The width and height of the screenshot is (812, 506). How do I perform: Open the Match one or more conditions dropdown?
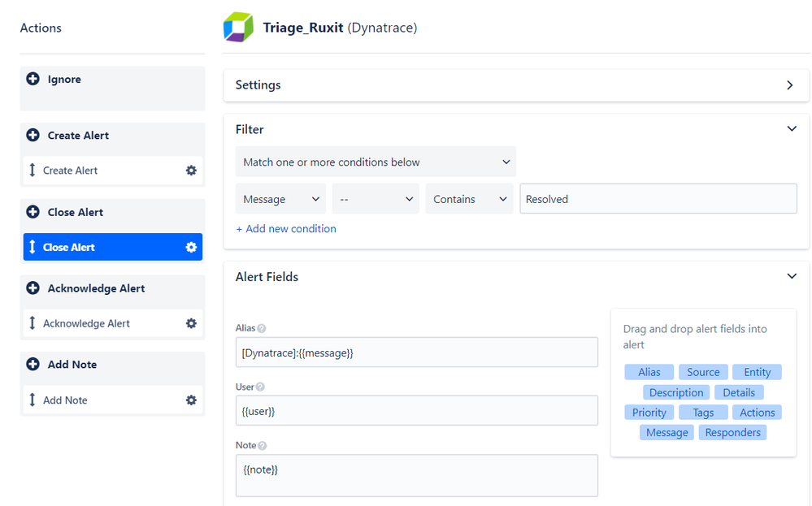(376, 162)
